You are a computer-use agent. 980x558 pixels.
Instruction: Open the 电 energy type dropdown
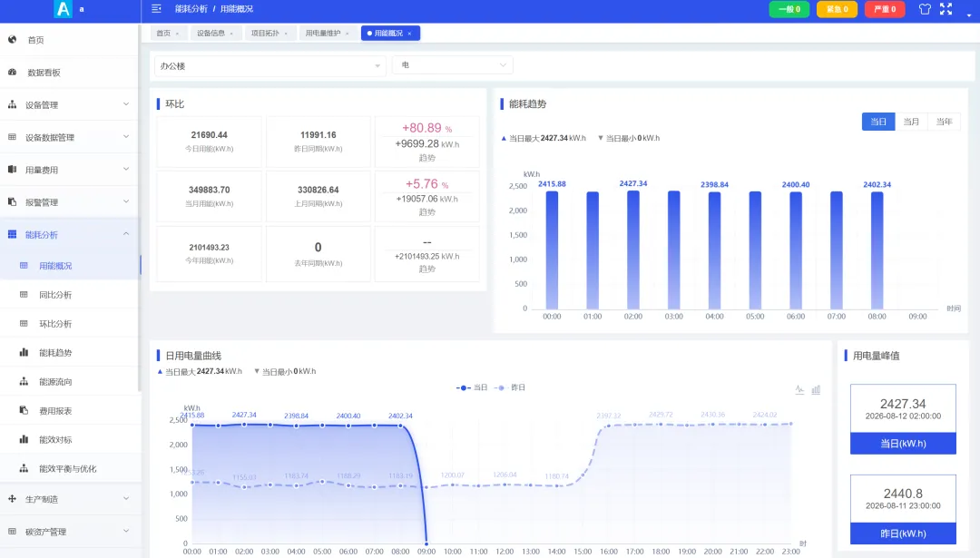coord(453,65)
